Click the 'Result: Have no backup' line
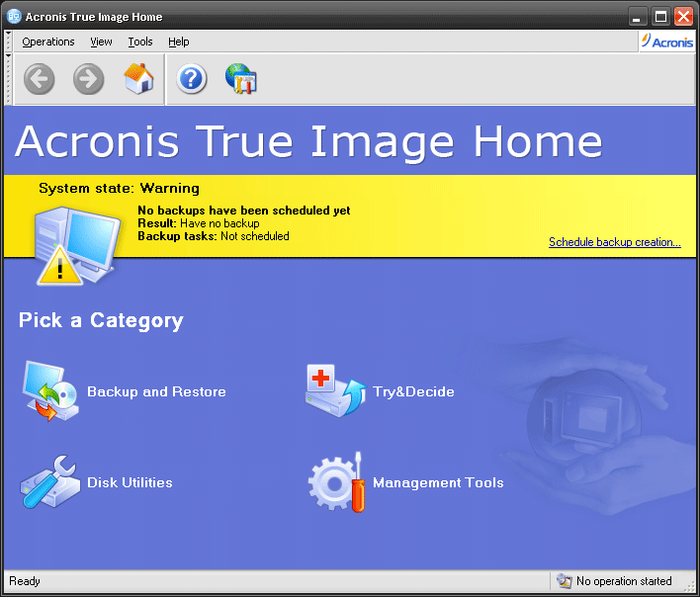Viewport: 700px width, 597px height. tap(198, 223)
